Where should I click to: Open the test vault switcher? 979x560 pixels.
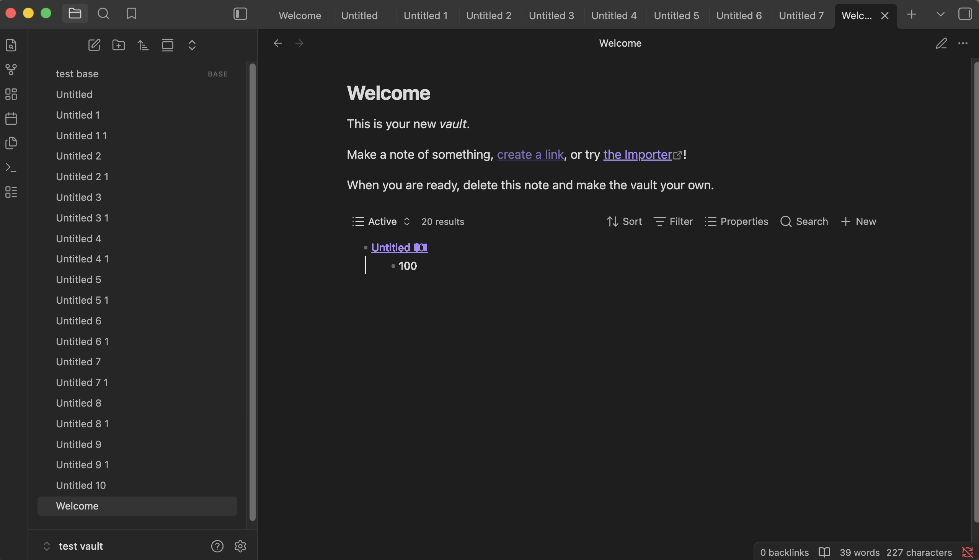[x=73, y=546]
